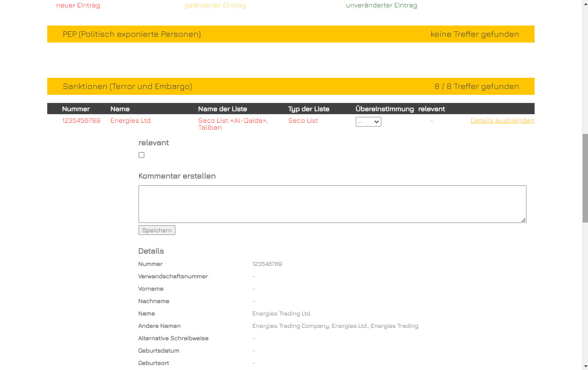588x370 pixels.
Task: Click the Seco List «Al-Qaïda», Taliban entry
Action: pyautogui.click(x=233, y=124)
